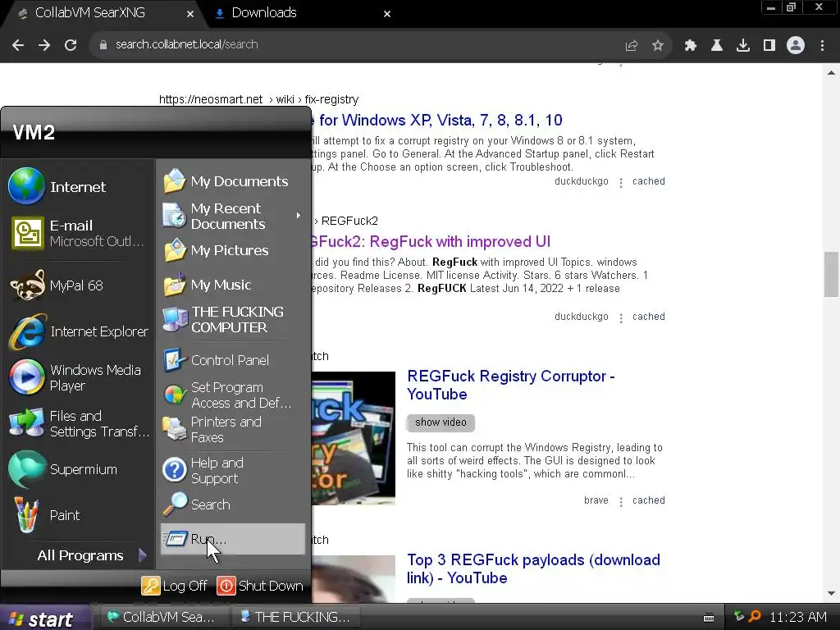This screenshot has height=630, width=840.
Task: Open My Pictures folder
Action: click(232, 250)
